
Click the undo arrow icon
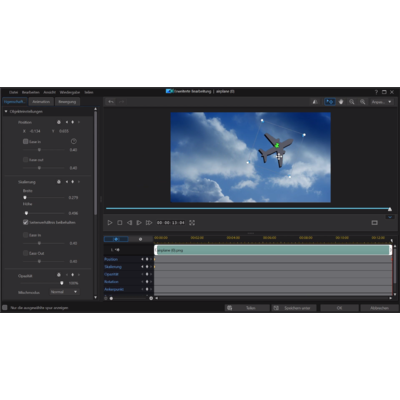(x=111, y=102)
